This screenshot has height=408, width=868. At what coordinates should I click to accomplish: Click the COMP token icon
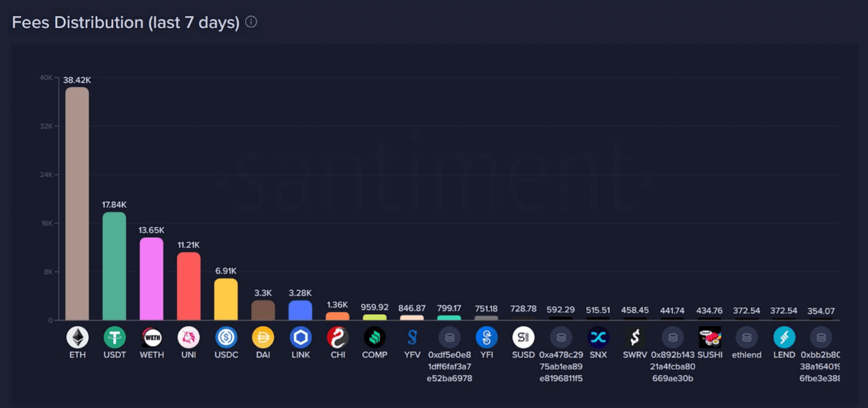[375, 337]
